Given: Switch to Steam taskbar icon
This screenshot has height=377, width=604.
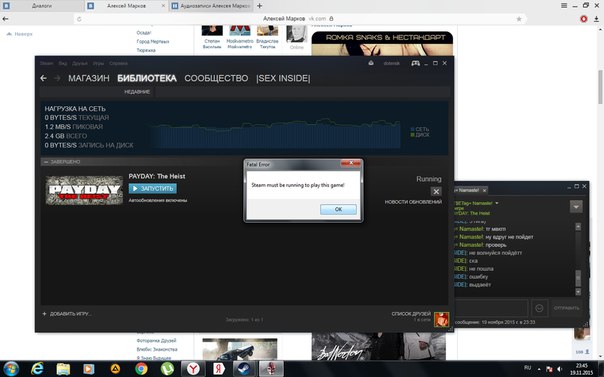Looking at the screenshot, I should (x=245, y=369).
